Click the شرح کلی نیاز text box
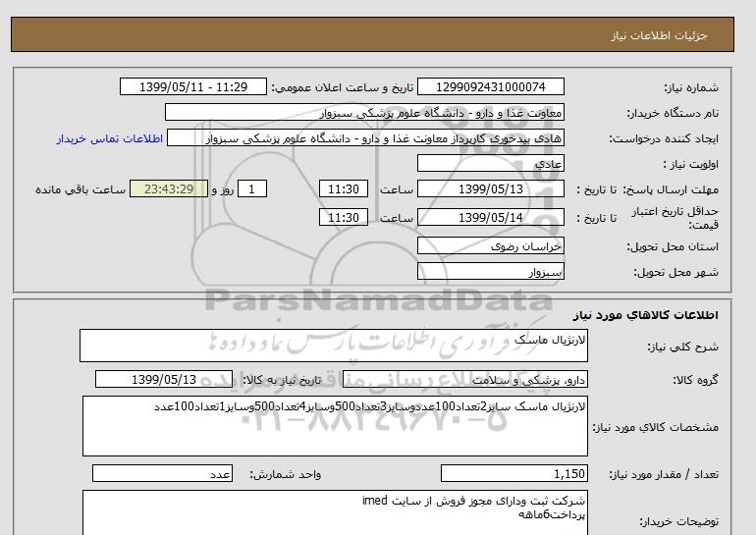This screenshot has height=535, width=756. pos(334,346)
